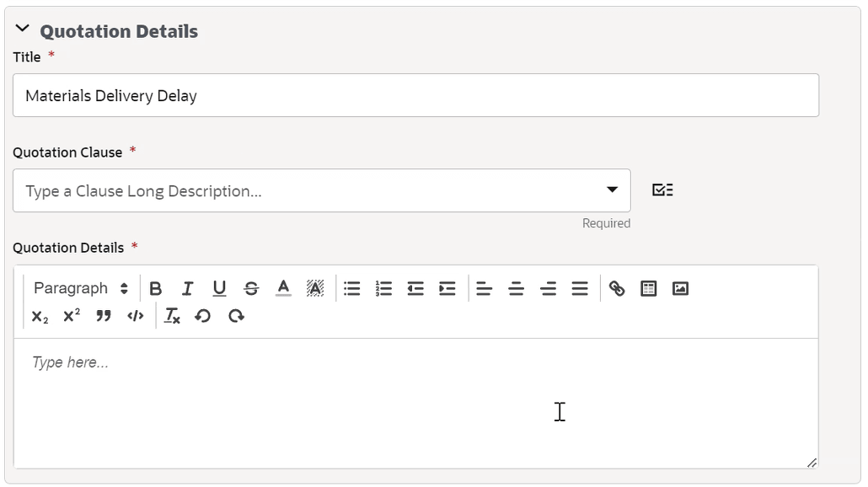Viewport: 868px width, 487px height.
Task: Apply strikethrough formatting
Action: (251, 288)
